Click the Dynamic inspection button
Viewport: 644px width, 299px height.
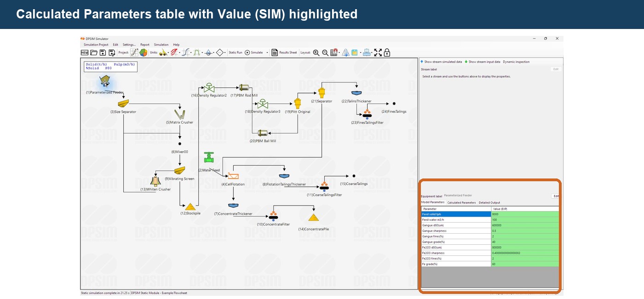click(x=516, y=62)
